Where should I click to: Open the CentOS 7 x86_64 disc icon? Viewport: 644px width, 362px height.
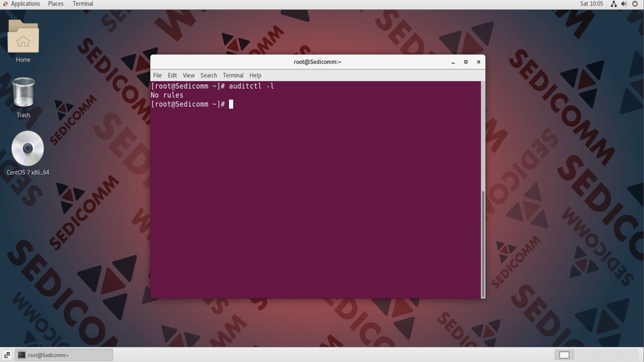[28, 148]
